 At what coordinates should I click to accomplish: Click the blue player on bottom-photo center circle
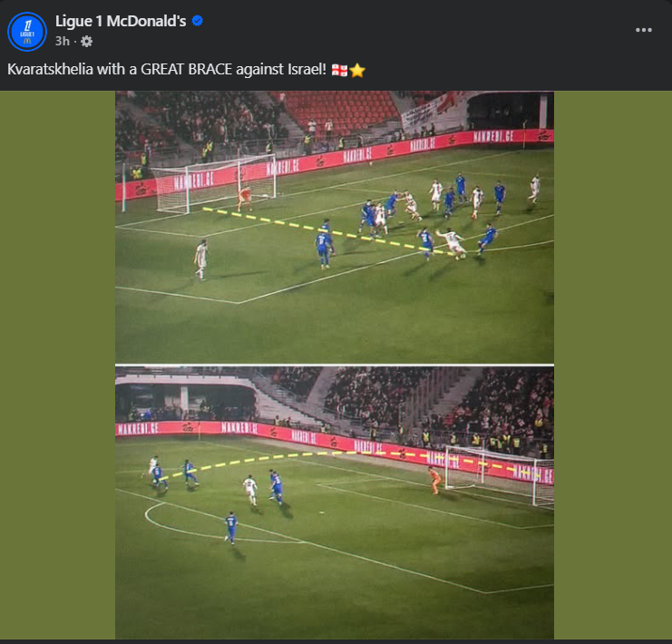point(230,528)
